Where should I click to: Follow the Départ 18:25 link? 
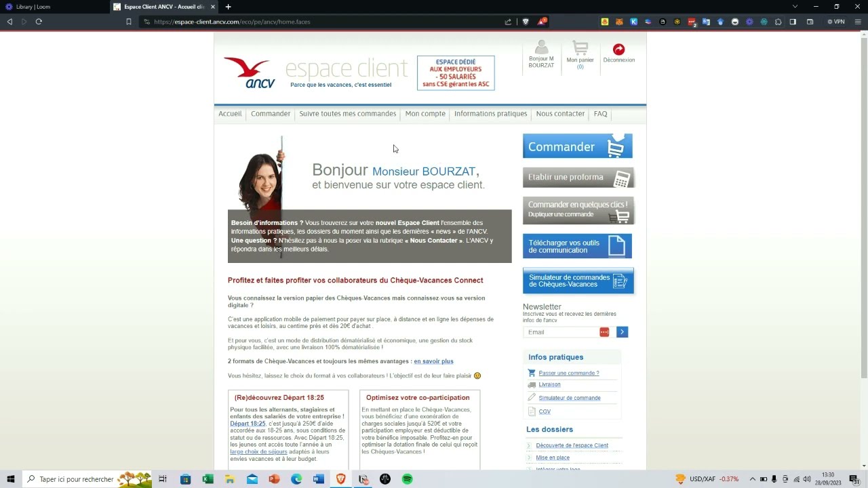click(x=248, y=424)
